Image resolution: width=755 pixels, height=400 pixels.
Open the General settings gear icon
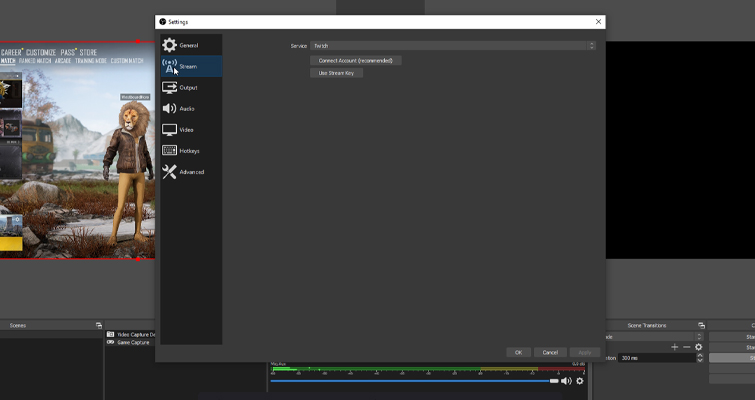pos(170,45)
